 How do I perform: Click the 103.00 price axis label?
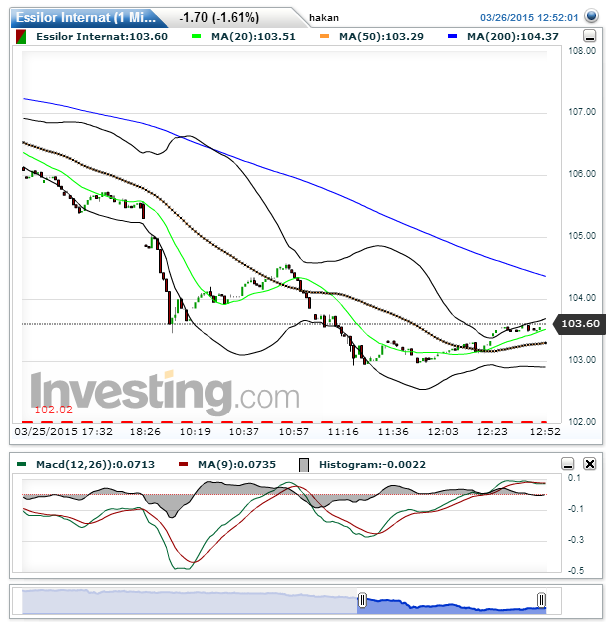point(582,360)
